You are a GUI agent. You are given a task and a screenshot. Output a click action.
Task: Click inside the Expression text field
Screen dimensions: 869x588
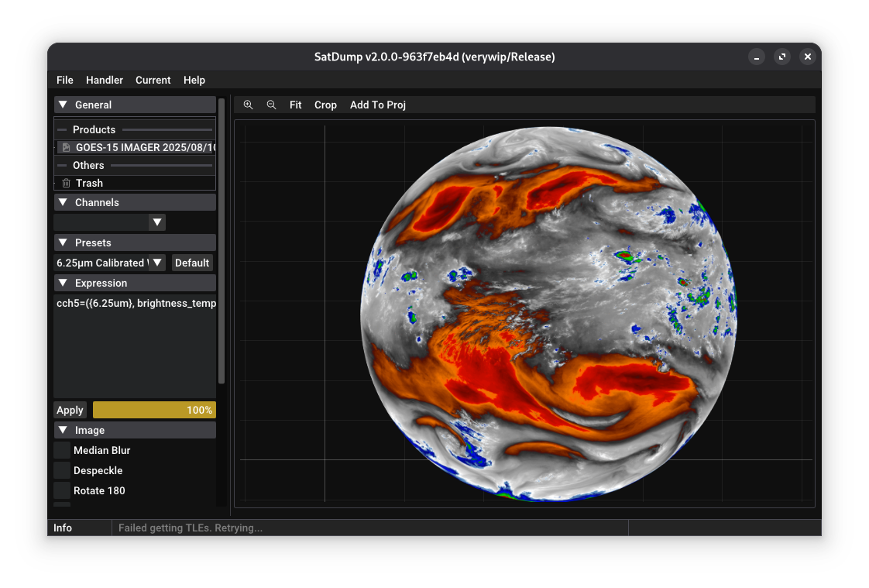coord(135,346)
